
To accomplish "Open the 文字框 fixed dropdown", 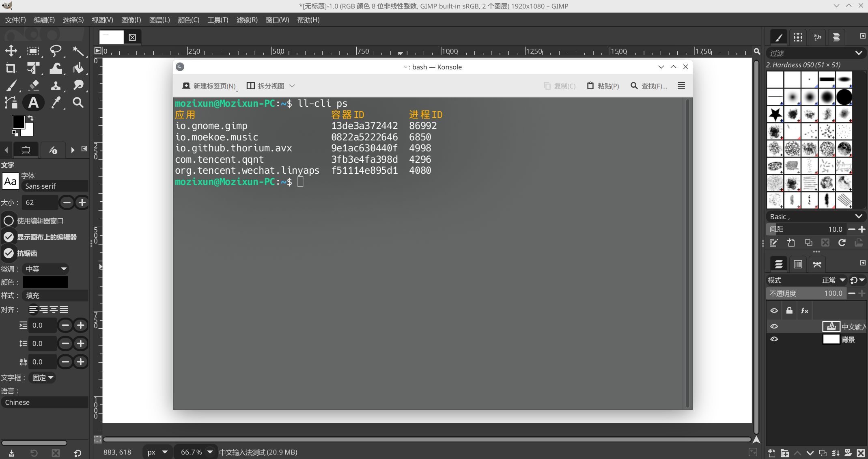I will coord(43,377).
